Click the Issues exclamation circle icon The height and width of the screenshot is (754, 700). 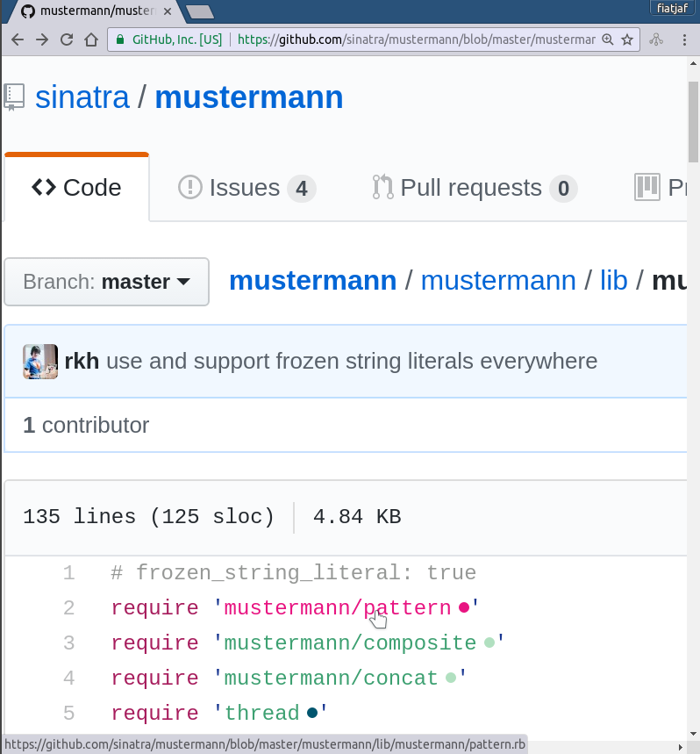point(190,188)
